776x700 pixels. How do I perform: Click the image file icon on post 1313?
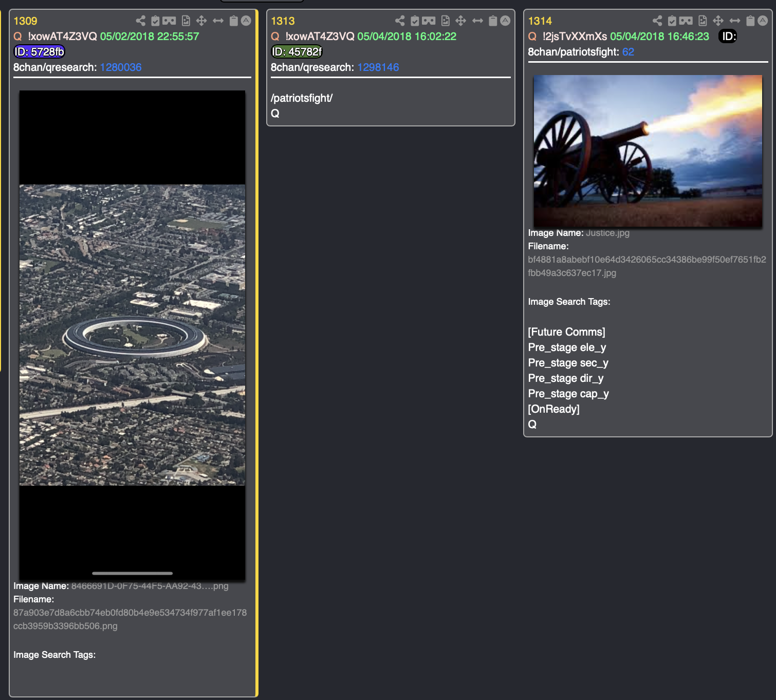point(446,21)
